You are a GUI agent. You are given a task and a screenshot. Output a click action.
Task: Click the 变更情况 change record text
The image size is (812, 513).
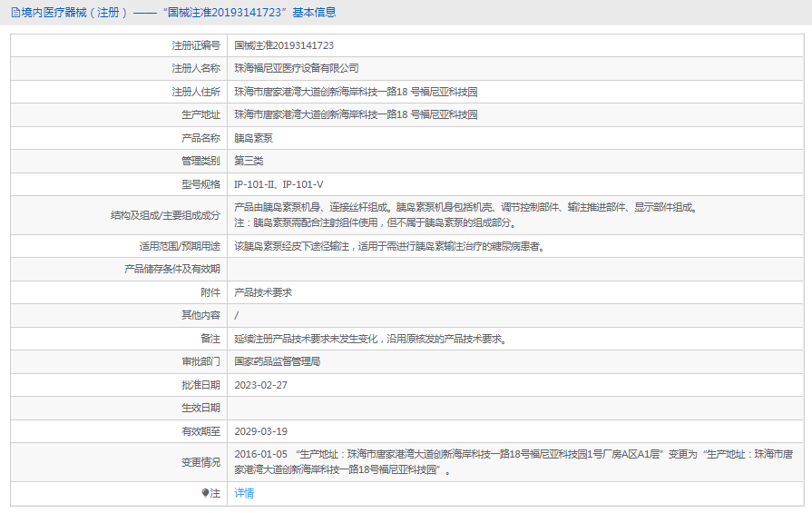pos(514,461)
